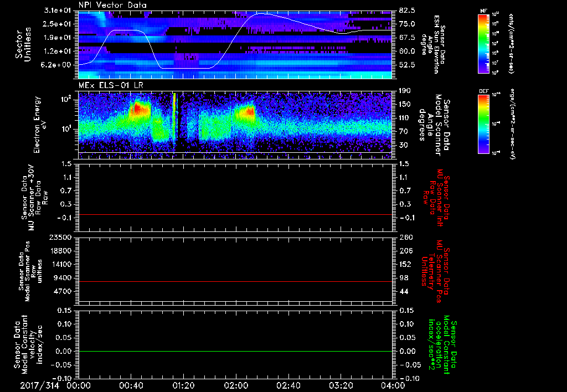Click the 'NF' label above the color bar

tap(484, 11)
